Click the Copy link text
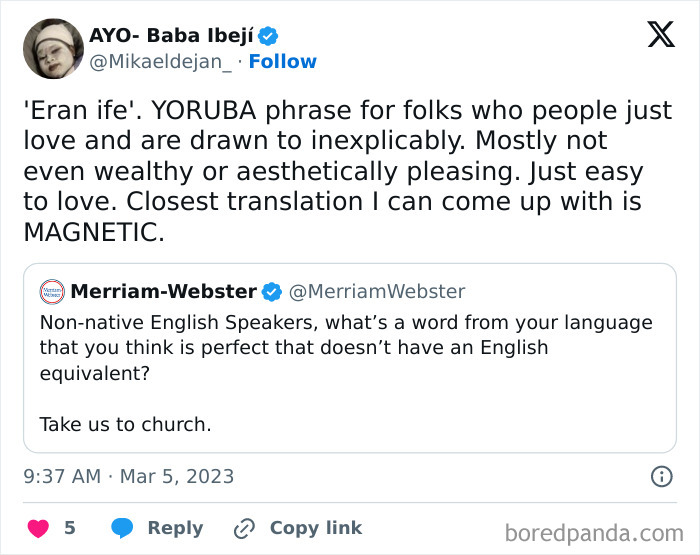Screen dimensions: 700x555 [x=316, y=528]
